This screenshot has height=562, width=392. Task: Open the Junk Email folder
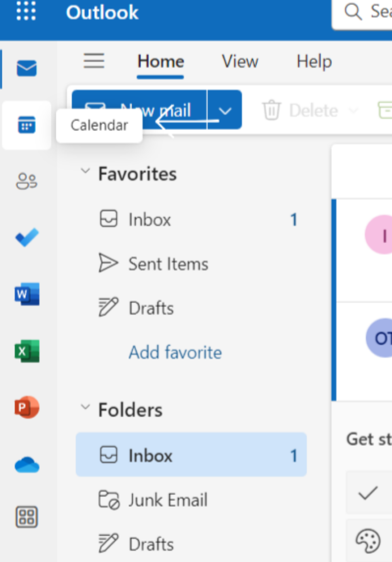pyautogui.click(x=191, y=499)
